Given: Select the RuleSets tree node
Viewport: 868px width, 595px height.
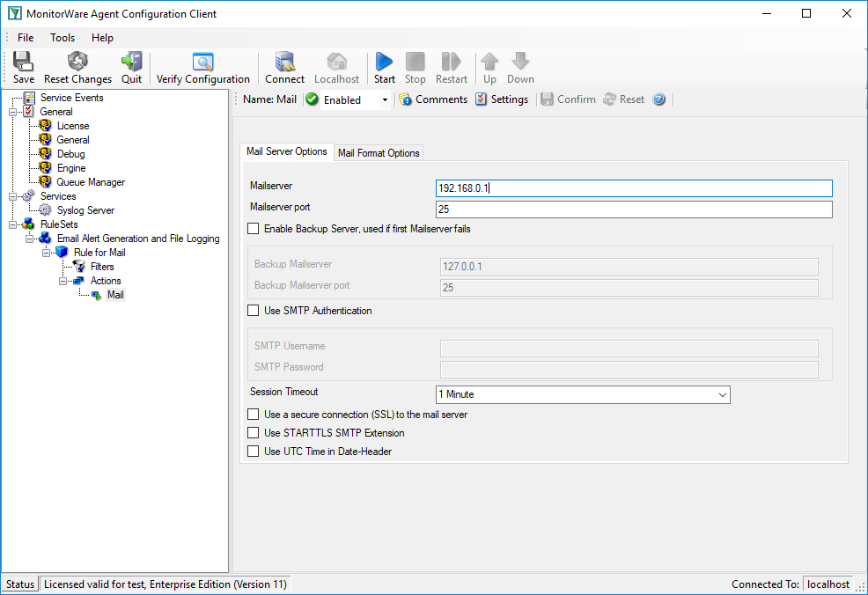Looking at the screenshot, I should tap(59, 224).
